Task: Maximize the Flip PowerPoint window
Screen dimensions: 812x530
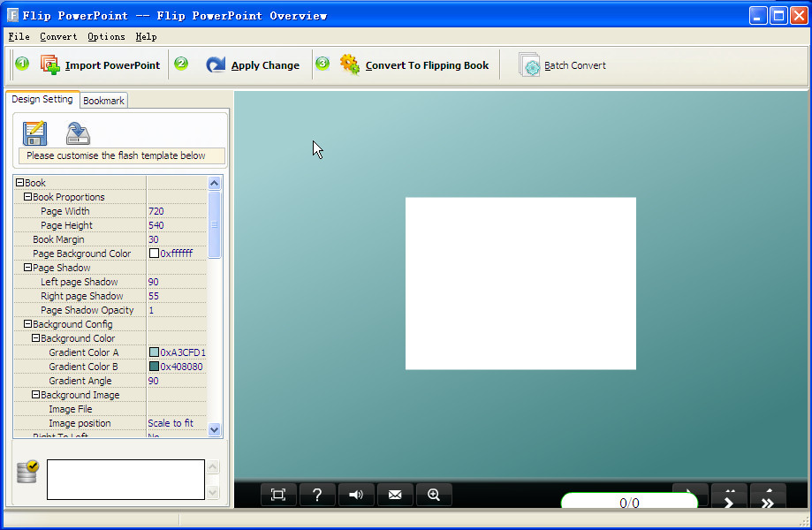Action: [x=778, y=16]
